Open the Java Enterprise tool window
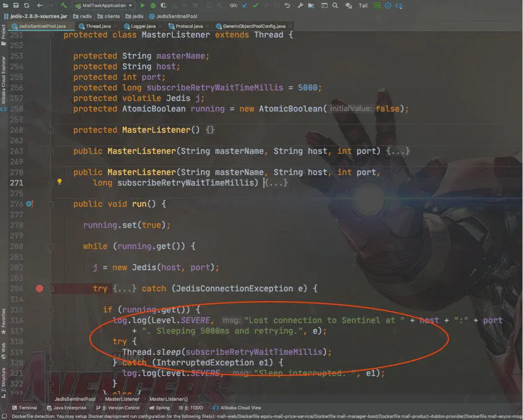The width and height of the screenshot is (523, 420). tap(66, 408)
